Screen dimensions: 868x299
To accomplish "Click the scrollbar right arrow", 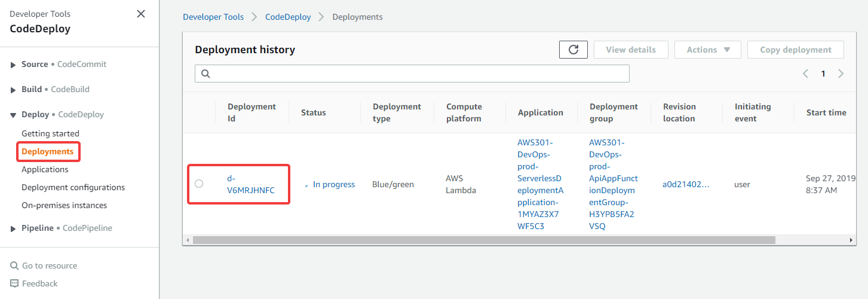I will [852, 240].
